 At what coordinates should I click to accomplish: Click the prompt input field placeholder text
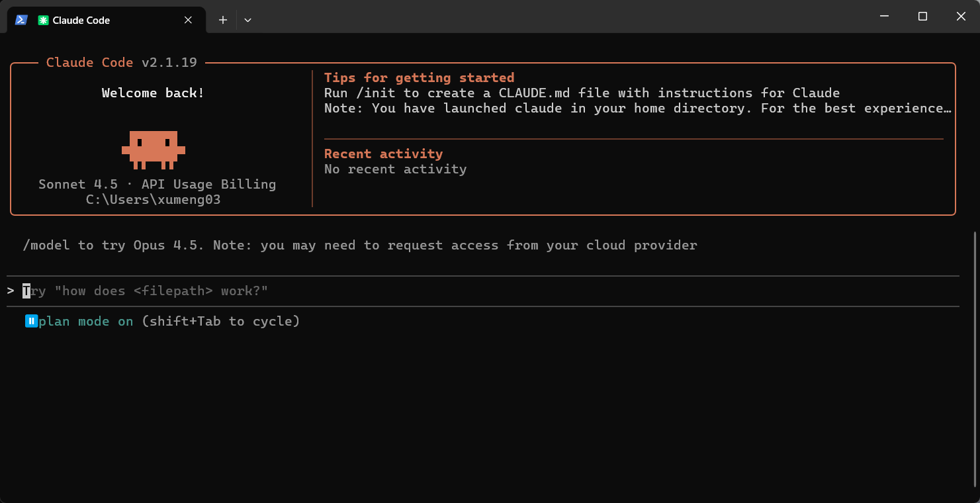[x=146, y=291]
